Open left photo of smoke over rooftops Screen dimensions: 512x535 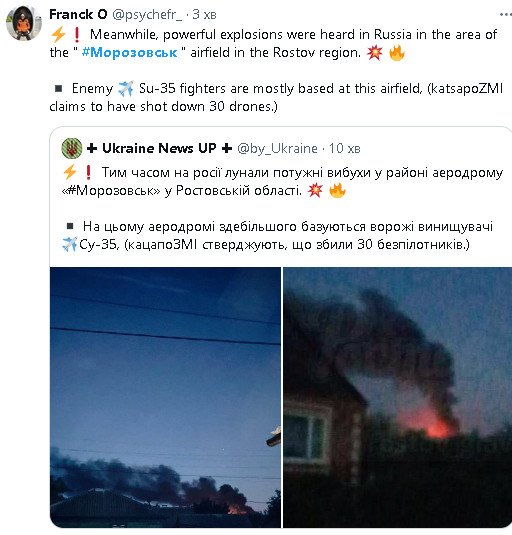click(x=165, y=397)
